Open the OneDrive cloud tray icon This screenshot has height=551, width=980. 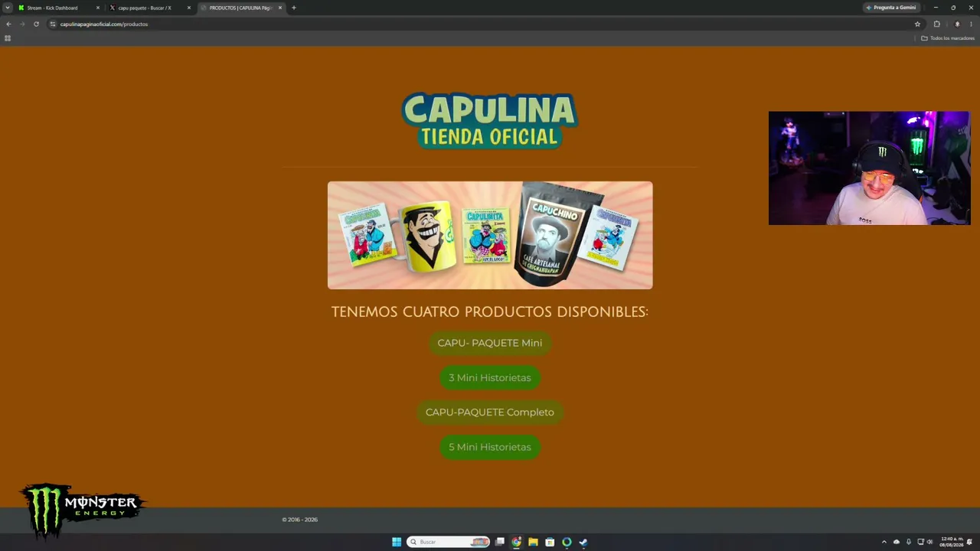pyautogui.click(x=897, y=542)
